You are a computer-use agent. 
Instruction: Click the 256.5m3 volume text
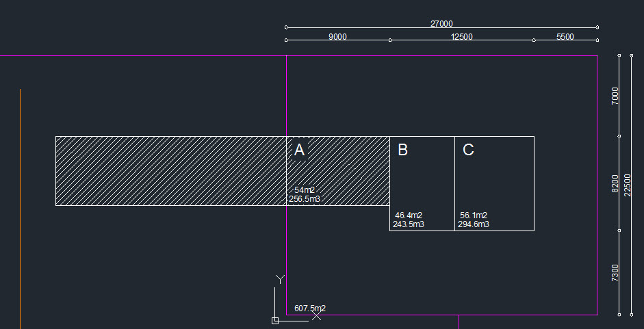[305, 199]
